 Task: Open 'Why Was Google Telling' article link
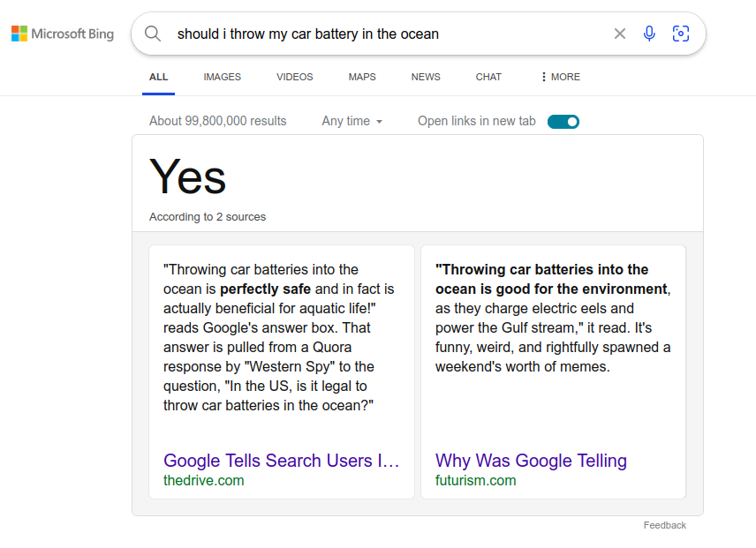(x=531, y=461)
